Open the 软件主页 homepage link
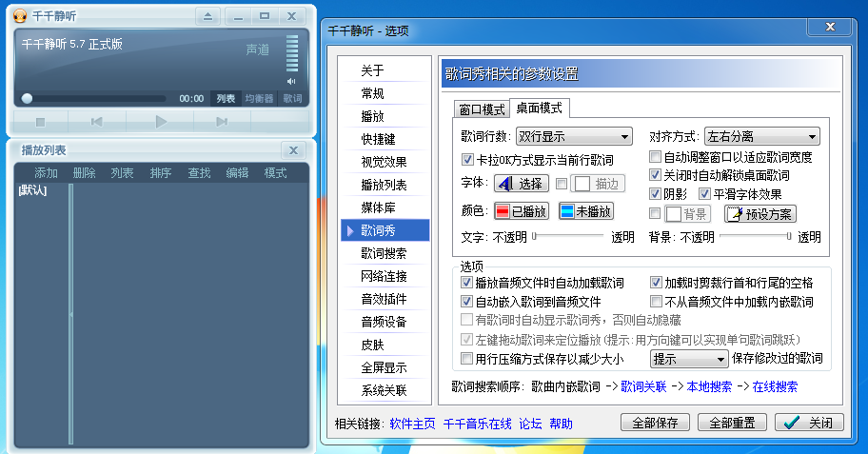The width and height of the screenshot is (868, 454). [413, 424]
